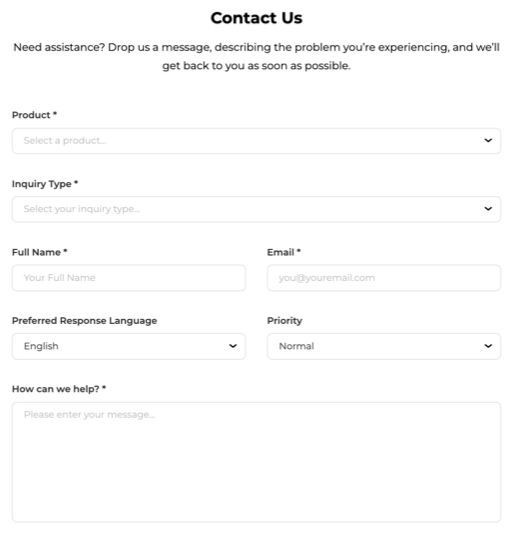
Task: Click the 'How can we help? *' label
Action: [59, 389]
